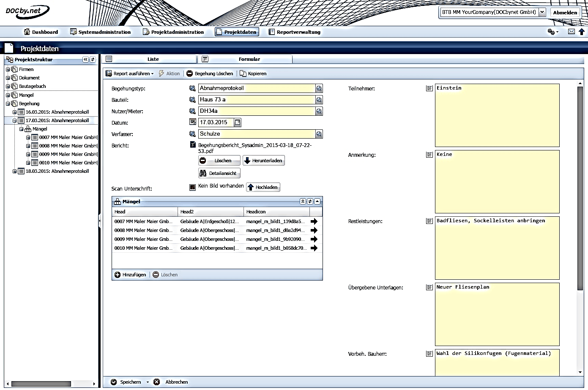Click the mail envelope icon in top bar
Viewport: 588px width, 390px height.
[x=571, y=32]
